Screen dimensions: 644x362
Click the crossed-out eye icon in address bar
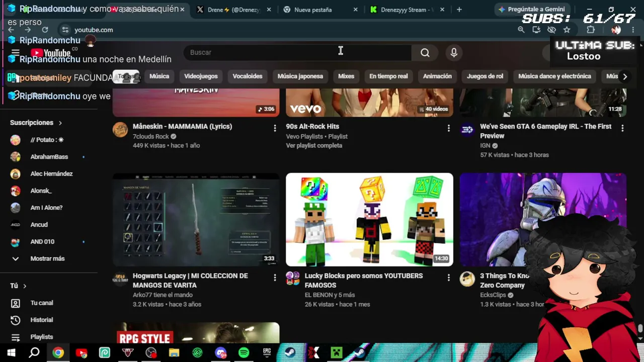click(551, 30)
